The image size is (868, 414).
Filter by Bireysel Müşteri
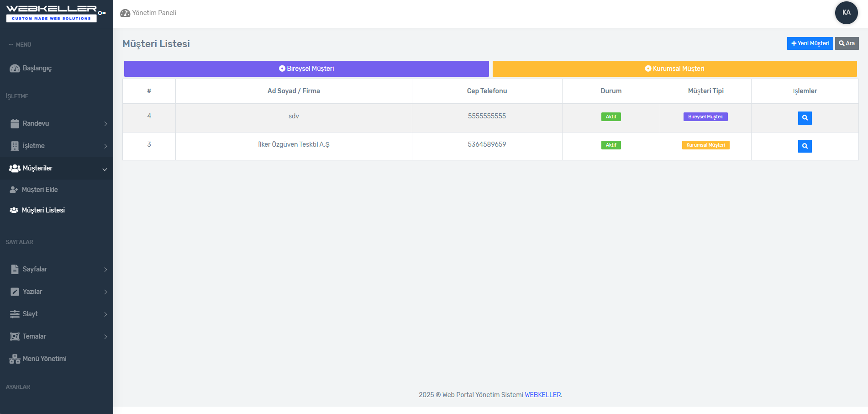tap(306, 69)
